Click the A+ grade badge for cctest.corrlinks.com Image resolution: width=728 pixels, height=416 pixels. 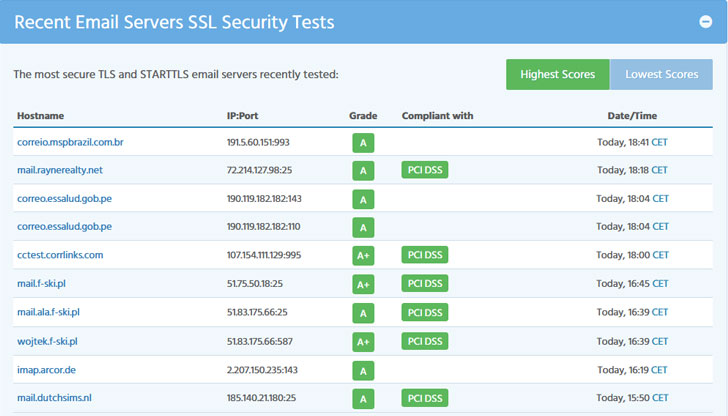(x=363, y=256)
